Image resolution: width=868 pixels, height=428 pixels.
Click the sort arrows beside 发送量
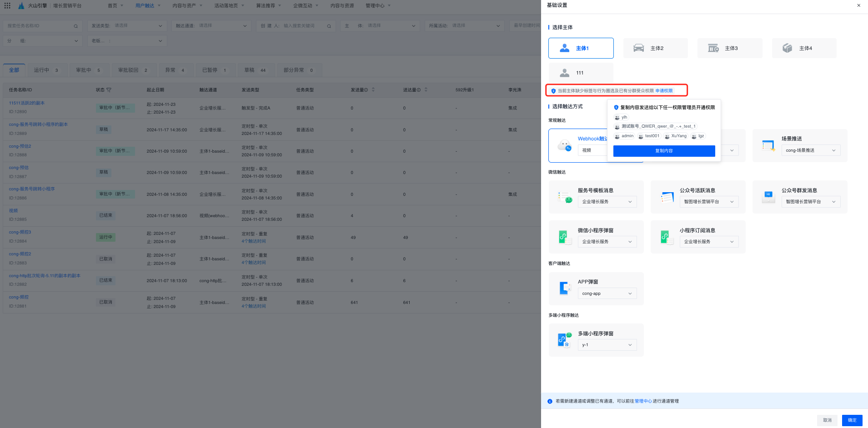click(x=373, y=90)
